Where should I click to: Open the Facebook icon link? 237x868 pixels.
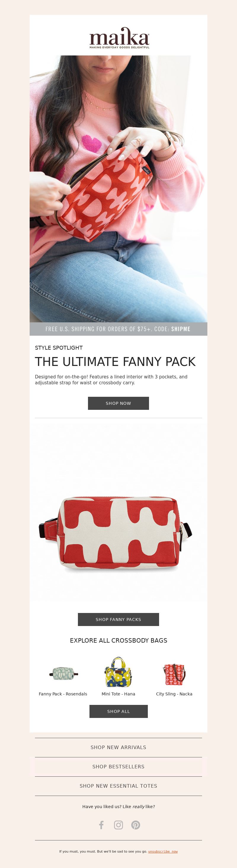(101, 825)
